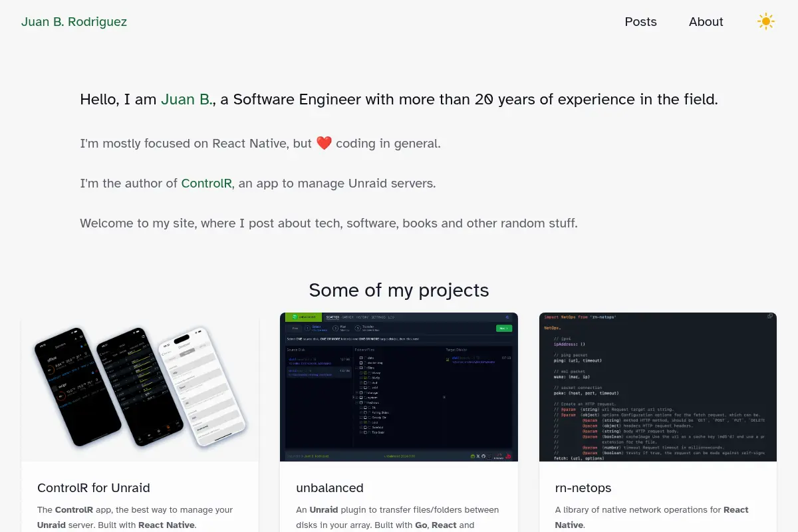Viewport: 798px width, 532px height.
Task: Open the Posts page
Action: pyautogui.click(x=640, y=22)
